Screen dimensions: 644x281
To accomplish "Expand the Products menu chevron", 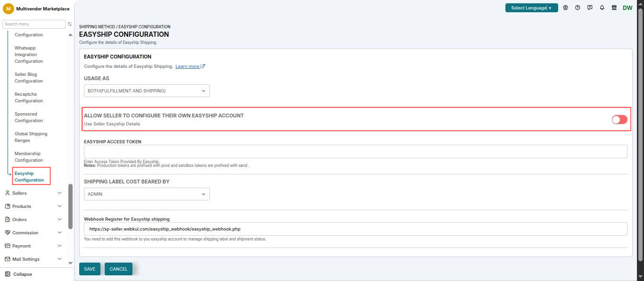I will tap(59, 206).
